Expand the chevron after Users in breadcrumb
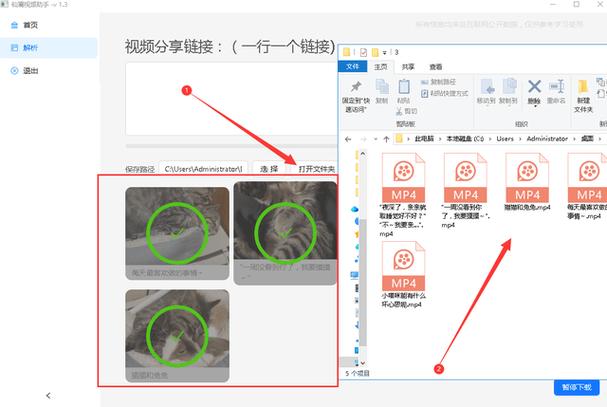The width and height of the screenshot is (607, 407). click(520, 139)
